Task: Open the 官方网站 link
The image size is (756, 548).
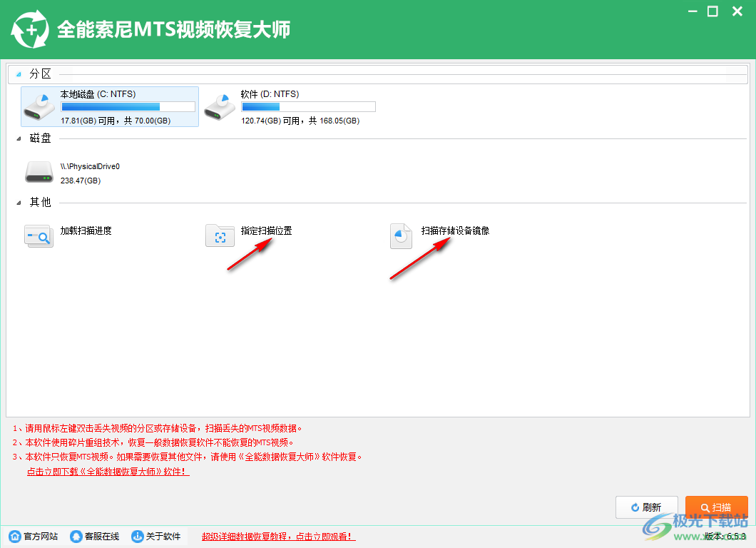Action: coord(41,536)
